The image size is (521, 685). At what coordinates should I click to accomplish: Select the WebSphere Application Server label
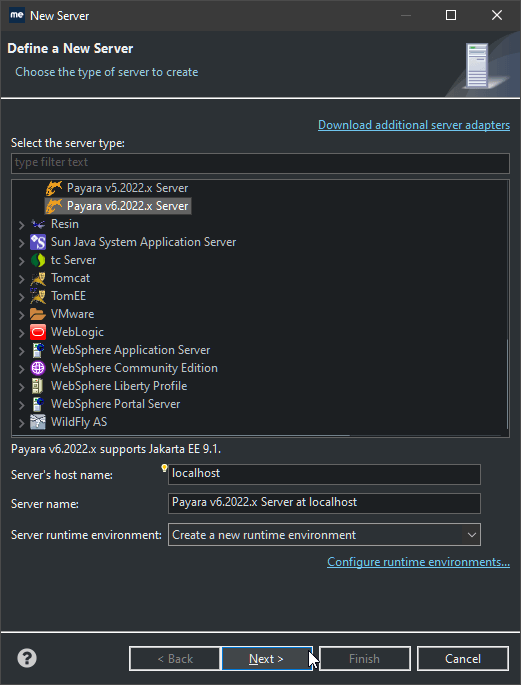pyautogui.click(x=130, y=350)
